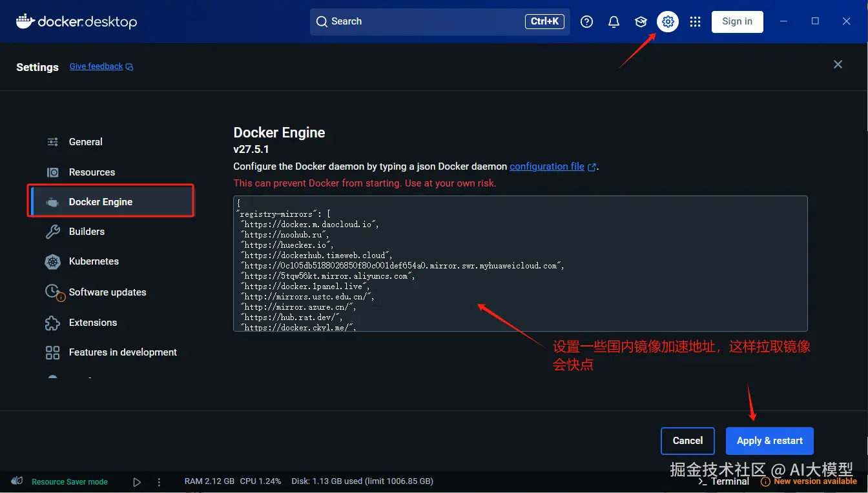Click the Features in development grid icon
The width and height of the screenshot is (868, 493).
[53, 352]
